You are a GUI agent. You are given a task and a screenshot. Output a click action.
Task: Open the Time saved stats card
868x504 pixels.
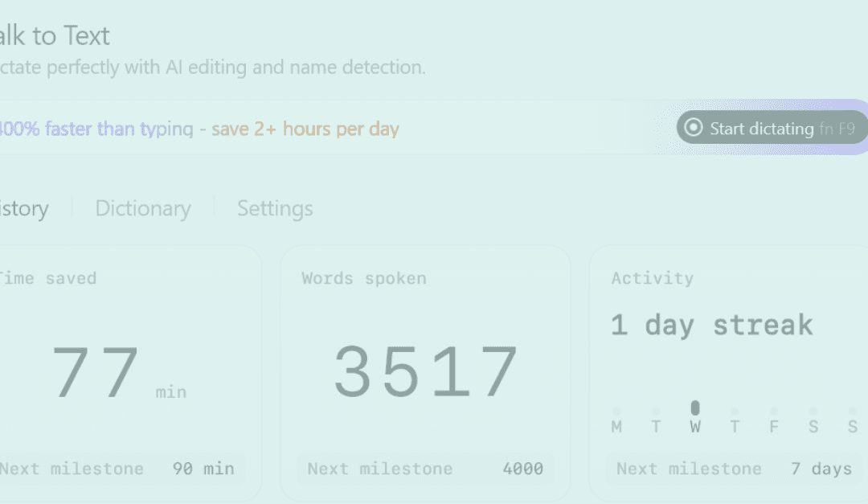pyautogui.click(x=129, y=370)
